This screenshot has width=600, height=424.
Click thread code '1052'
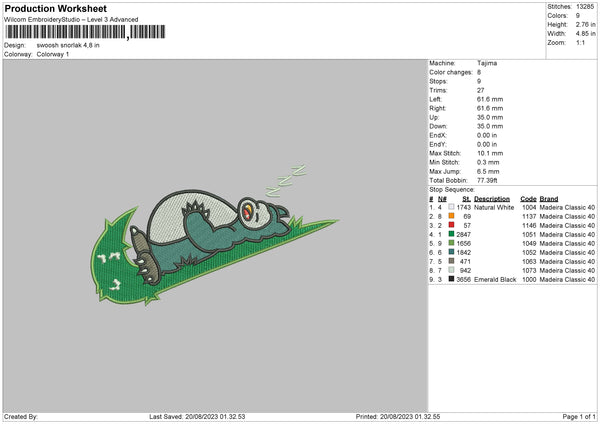[529, 253]
